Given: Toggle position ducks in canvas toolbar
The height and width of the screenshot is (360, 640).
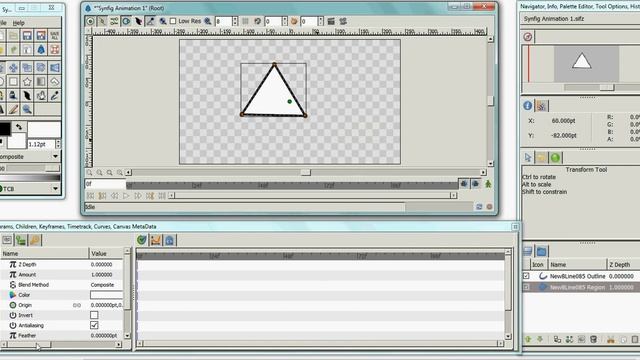Looking at the screenshot, I should [90, 21].
